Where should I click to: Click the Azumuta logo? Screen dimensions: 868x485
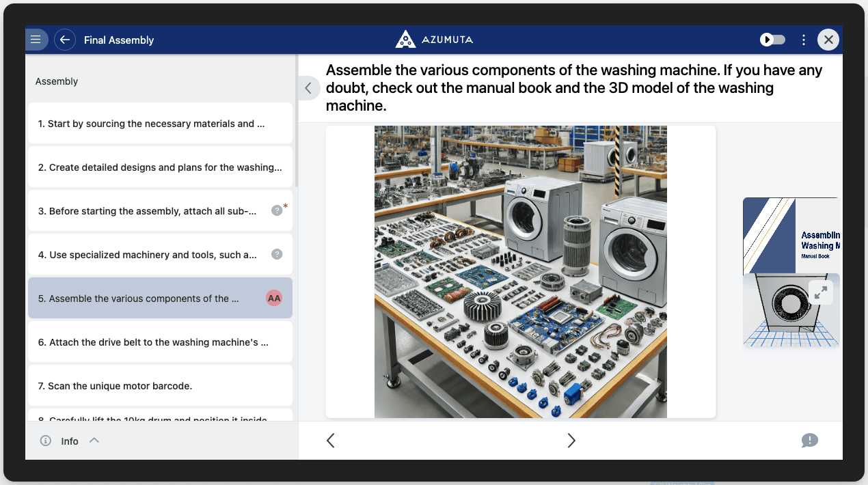(x=434, y=40)
